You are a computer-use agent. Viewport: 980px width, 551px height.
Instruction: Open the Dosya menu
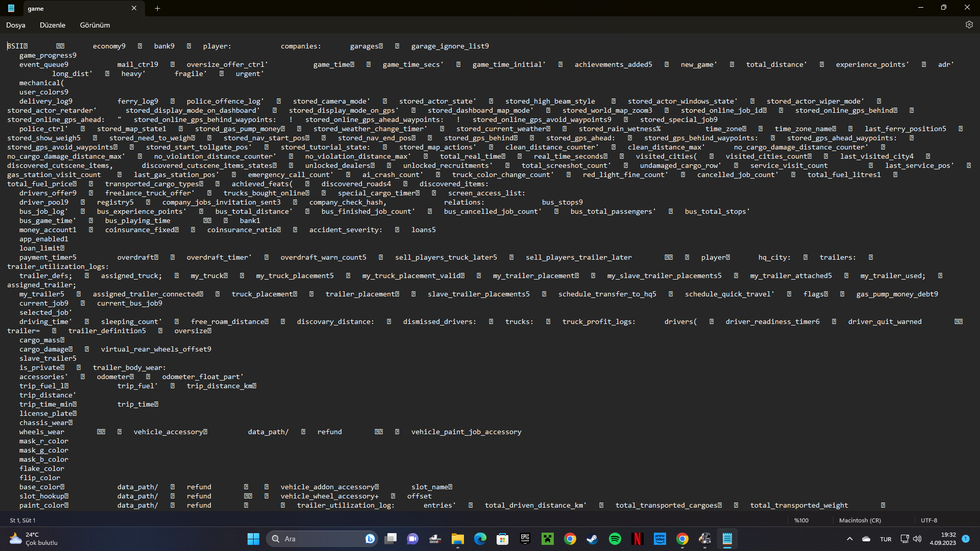pyautogui.click(x=15, y=25)
